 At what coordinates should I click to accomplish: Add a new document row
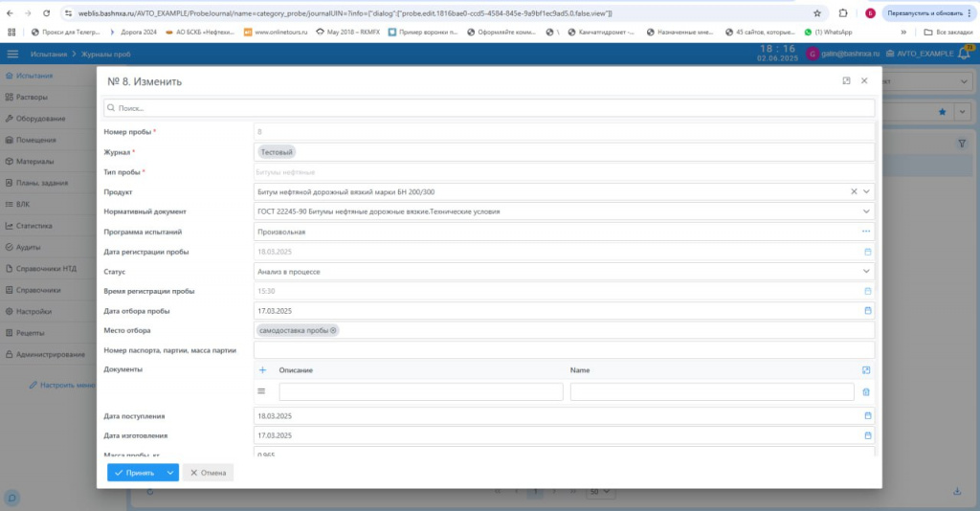262,369
